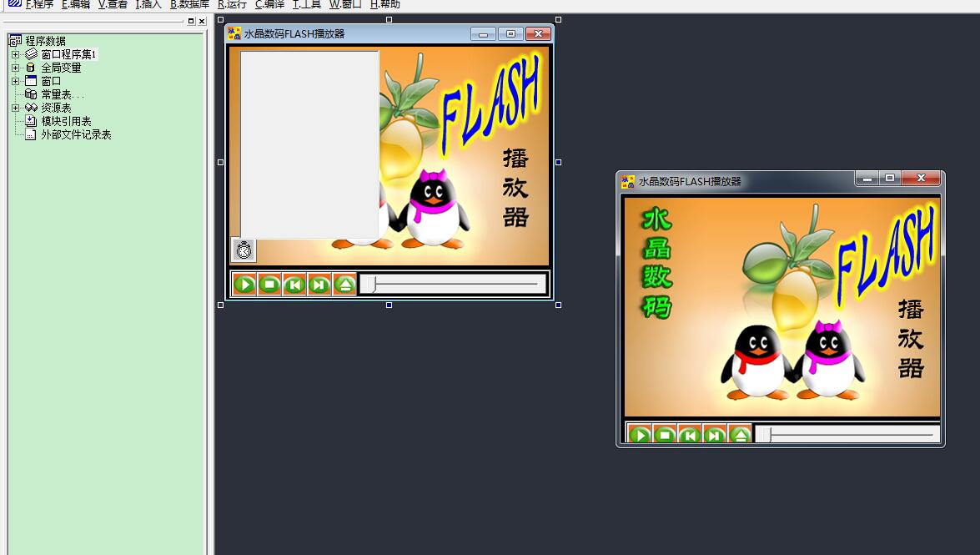Open the H.帮助 menu
This screenshot has height=555, width=980.
click(x=385, y=4)
